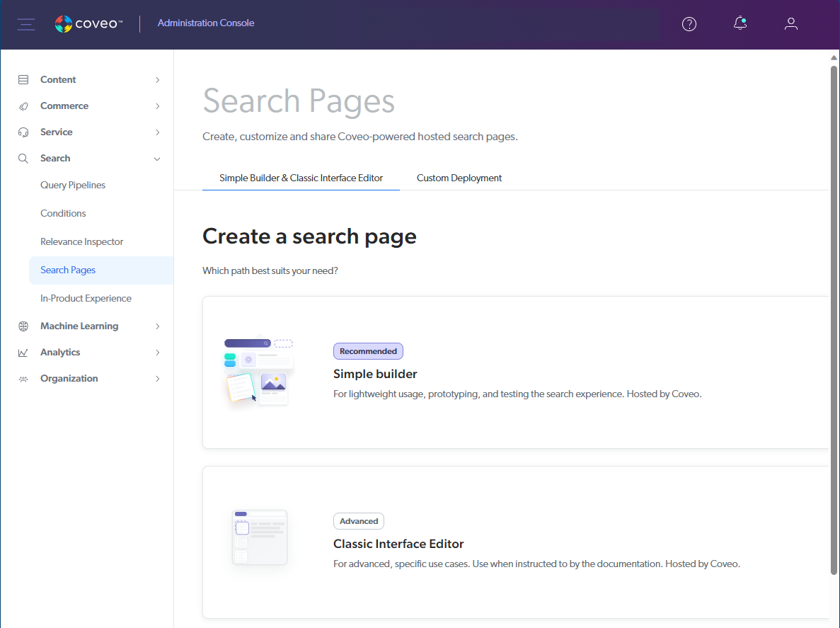Click the Analytics label in sidebar
This screenshot has width=840, height=628.
[x=60, y=353]
